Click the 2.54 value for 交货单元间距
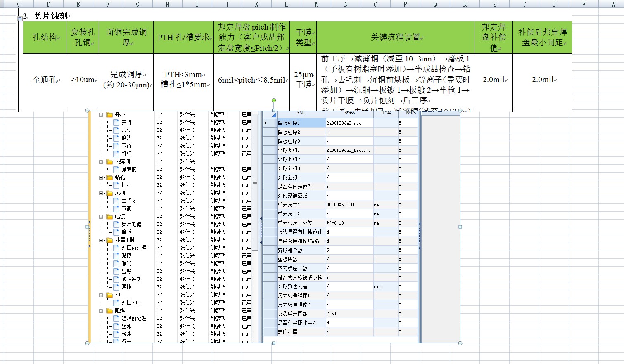Screen dimensions: 624x364 click(x=331, y=314)
